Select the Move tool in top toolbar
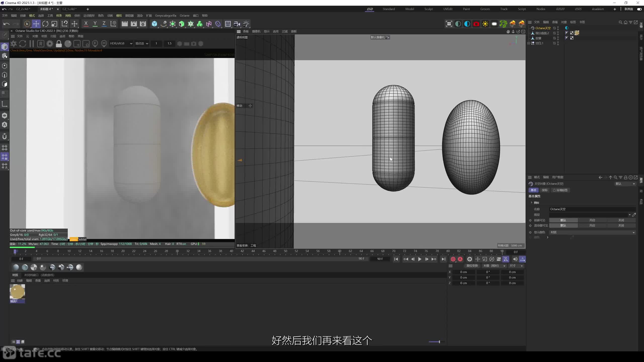 click(36, 24)
